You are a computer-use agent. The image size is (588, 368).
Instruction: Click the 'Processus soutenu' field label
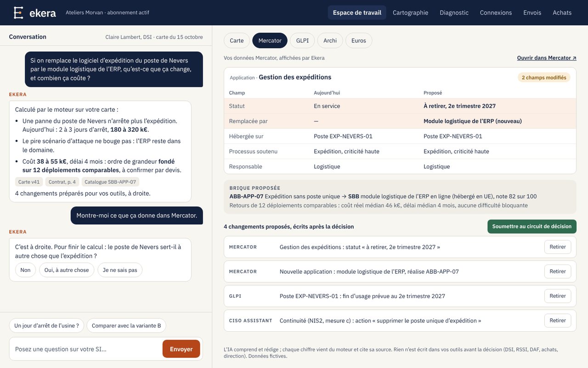point(253,151)
